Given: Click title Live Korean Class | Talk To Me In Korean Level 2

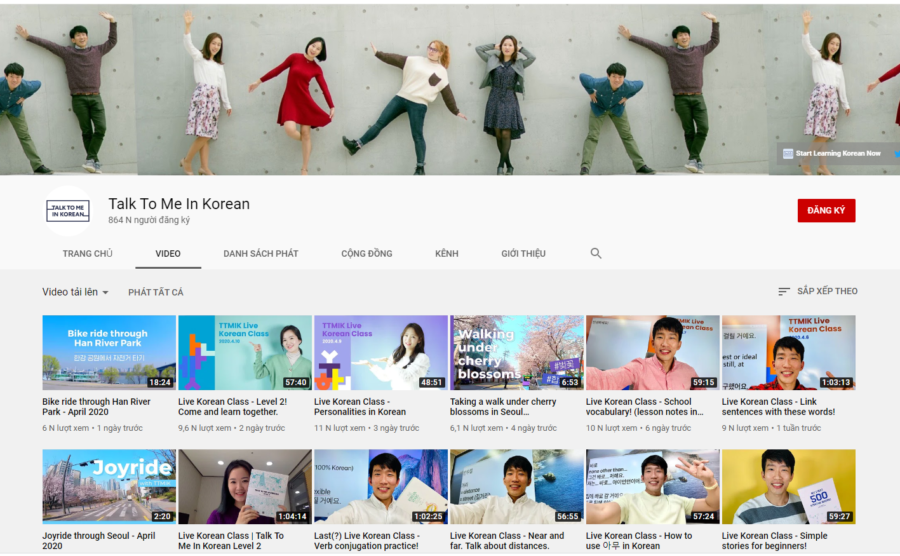Looking at the screenshot, I should click(231, 541).
